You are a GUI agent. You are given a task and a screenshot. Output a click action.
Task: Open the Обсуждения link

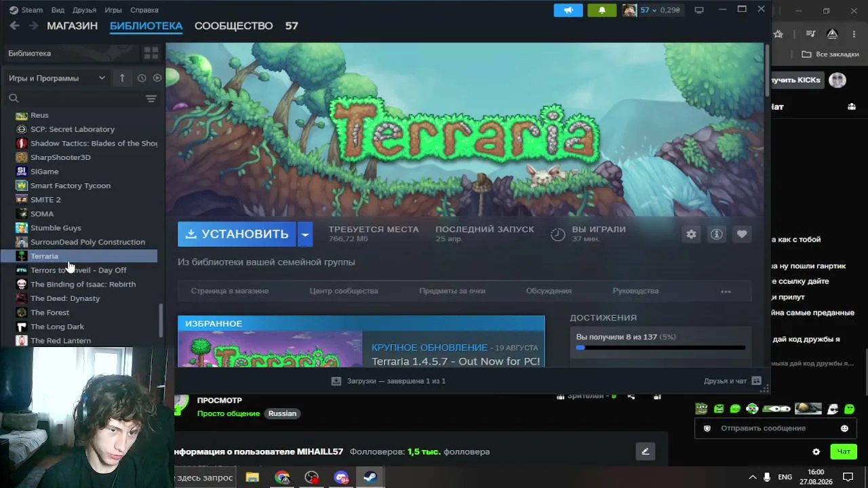point(549,291)
